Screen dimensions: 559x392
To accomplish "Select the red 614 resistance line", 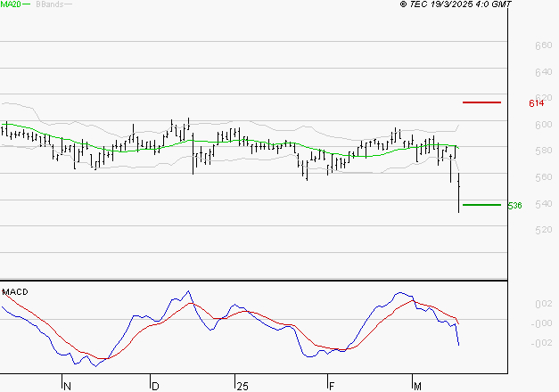I will pos(481,102).
